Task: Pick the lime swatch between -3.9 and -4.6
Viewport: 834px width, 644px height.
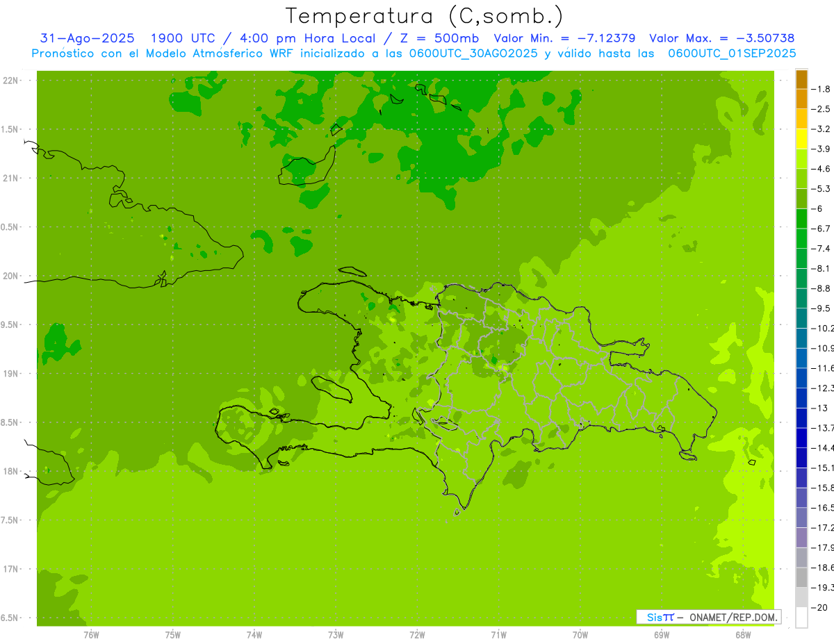Action: pos(801,159)
